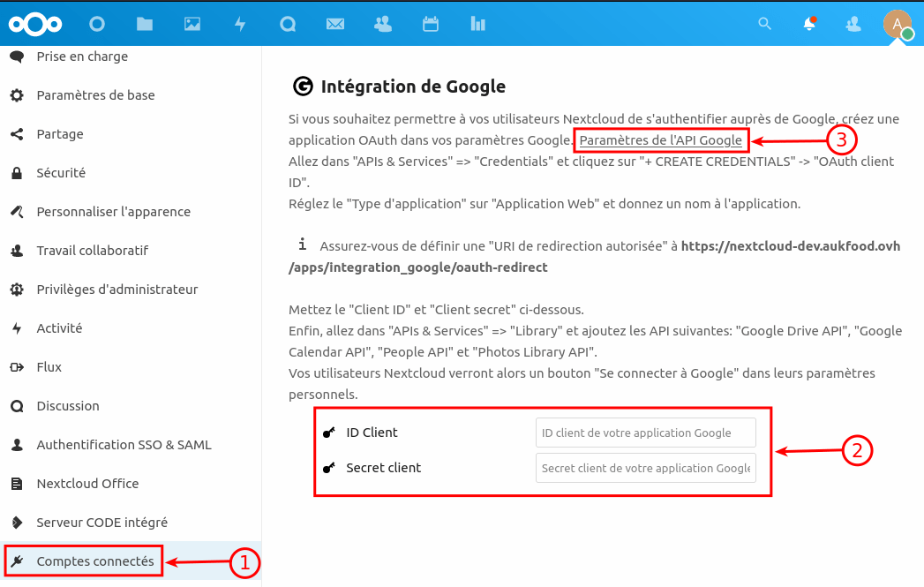This screenshot has height=587, width=924.
Task: Open the chart/analytics app icon
Action: coord(478,24)
